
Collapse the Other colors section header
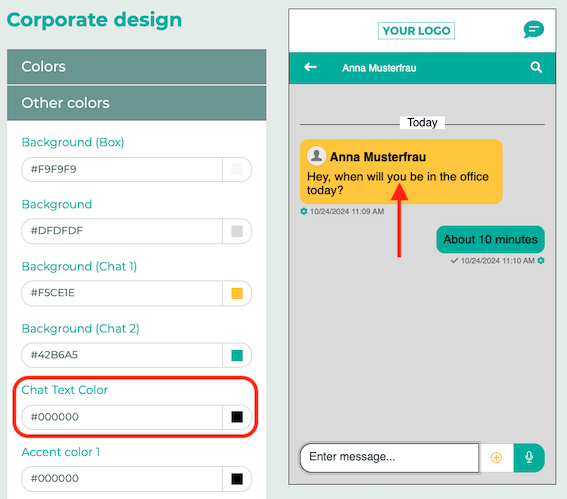pos(137,103)
